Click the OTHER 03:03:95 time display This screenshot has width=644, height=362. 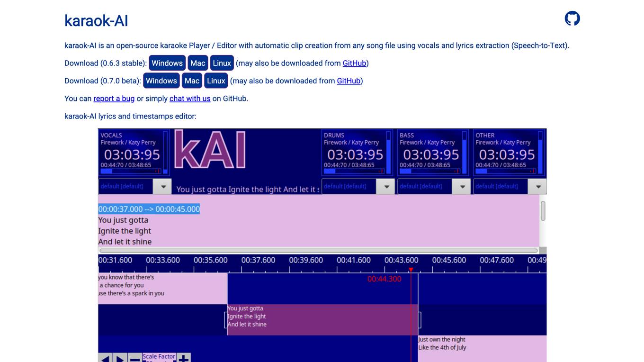click(x=507, y=154)
